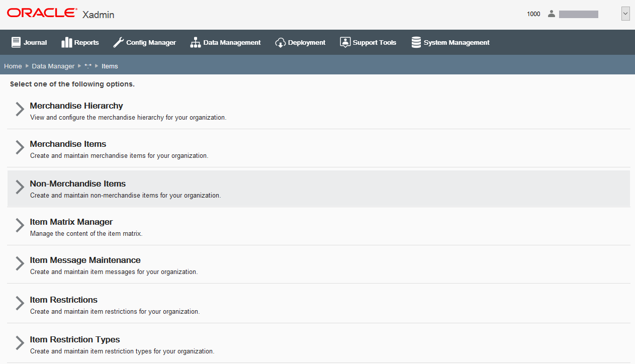Click the Config Manager wrench icon

click(x=118, y=42)
